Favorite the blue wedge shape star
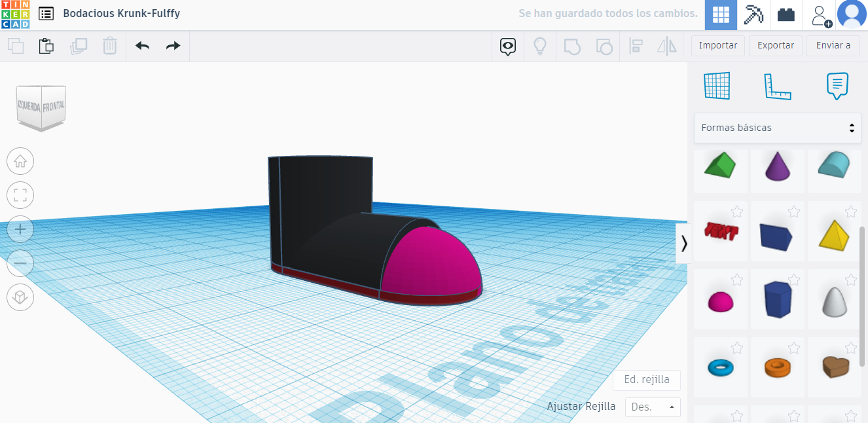The width and height of the screenshot is (868, 423). pyautogui.click(x=794, y=211)
